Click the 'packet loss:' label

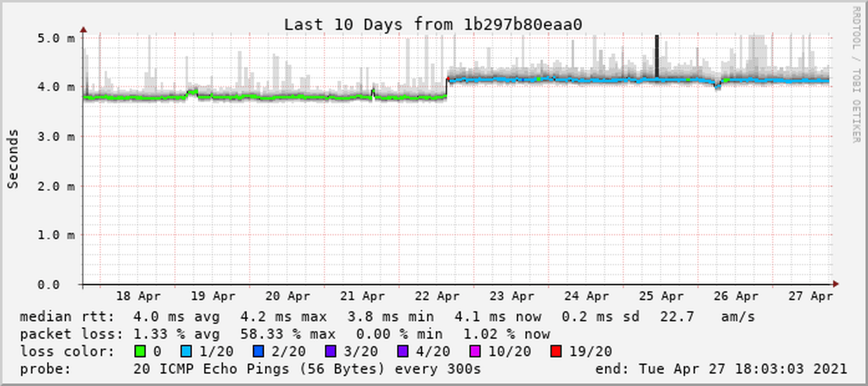click(x=71, y=334)
